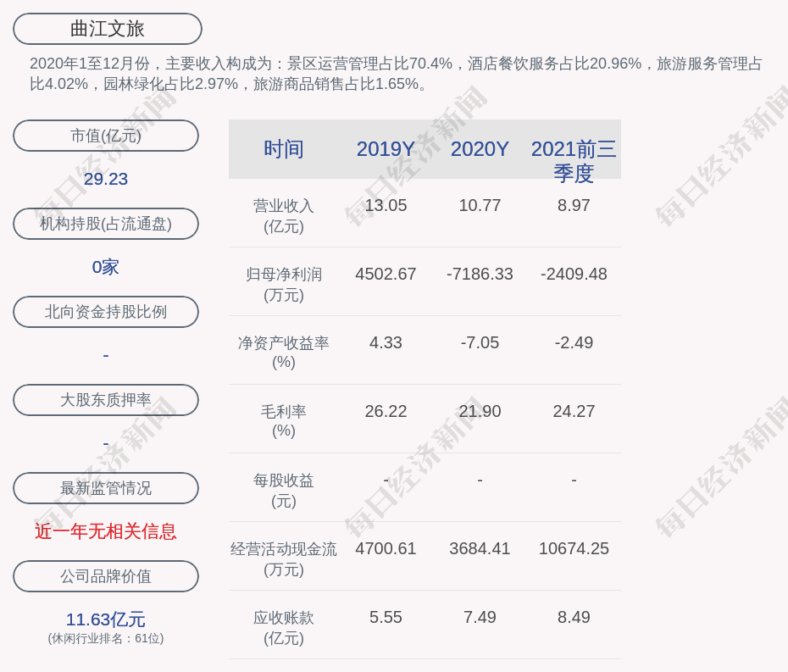Click the 2020Y column header
The width and height of the screenshot is (788, 672).
tap(480, 149)
